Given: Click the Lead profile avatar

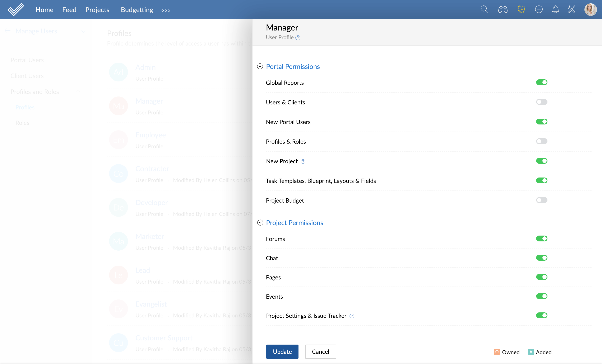Looking at the screenshot, I should 119,275.
